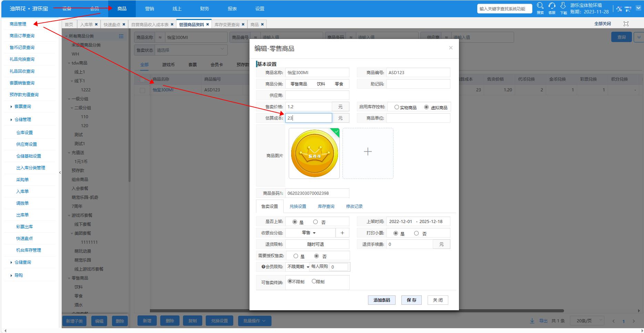The height and width of the screenshot is (333, 644).
Task: Click help icon beside 会员限购
Action: point(263,267)
